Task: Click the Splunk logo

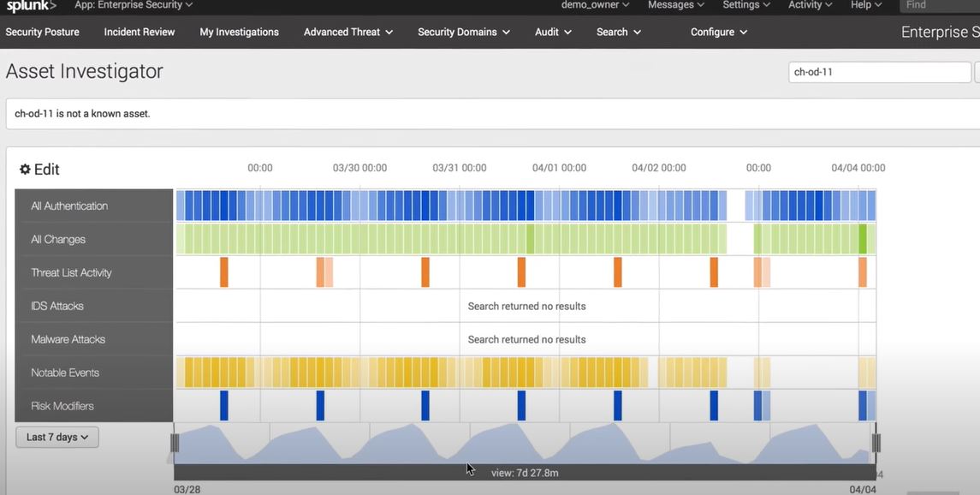Action: coord(32,6)
